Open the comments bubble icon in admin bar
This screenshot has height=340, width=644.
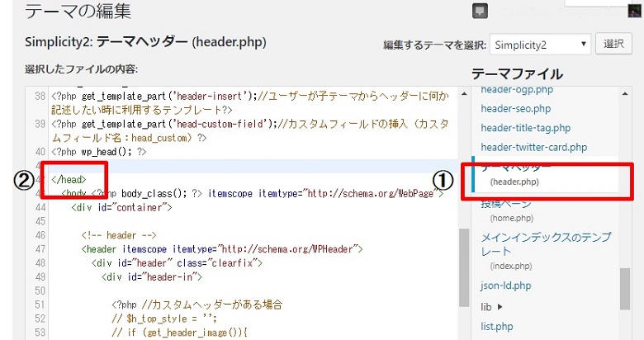pyautogui.click(x=480, y=11)
